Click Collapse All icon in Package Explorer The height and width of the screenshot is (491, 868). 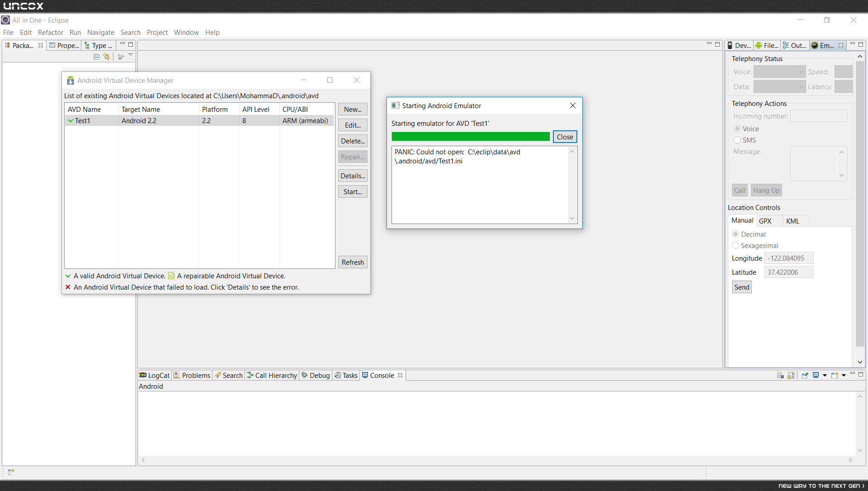coord(96,57)
